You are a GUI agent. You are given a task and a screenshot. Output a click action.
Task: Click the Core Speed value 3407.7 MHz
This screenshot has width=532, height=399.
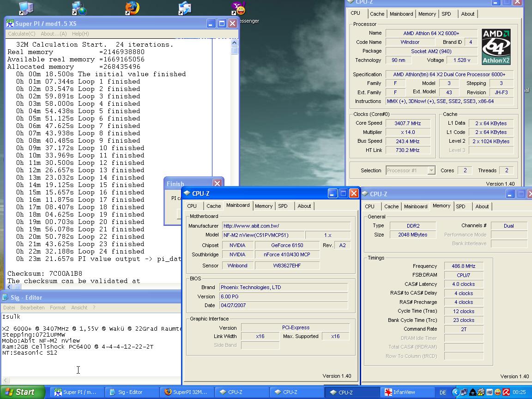[407, 123]
